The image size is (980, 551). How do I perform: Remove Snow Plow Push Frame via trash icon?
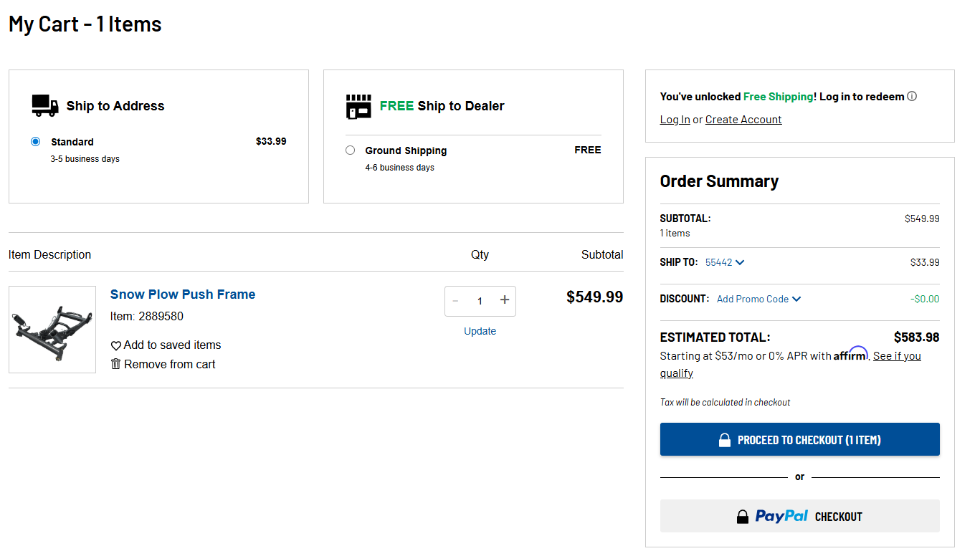[116, 364]
